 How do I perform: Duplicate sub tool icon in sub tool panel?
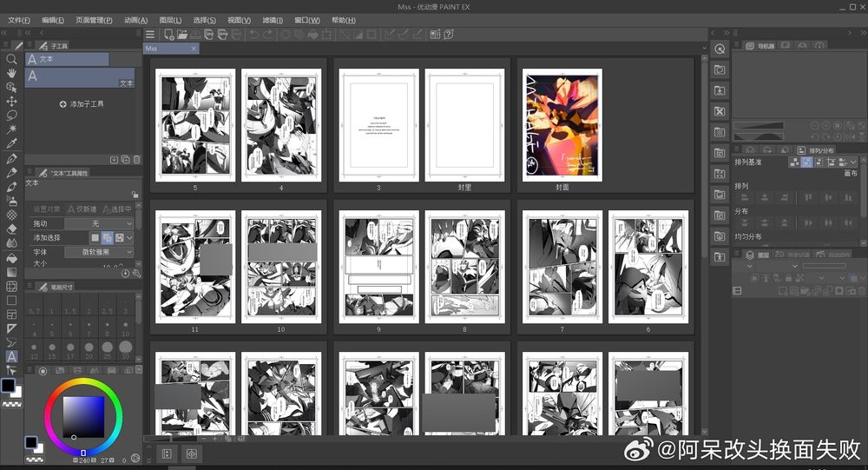pyautogui.click(x=125, y=160)
